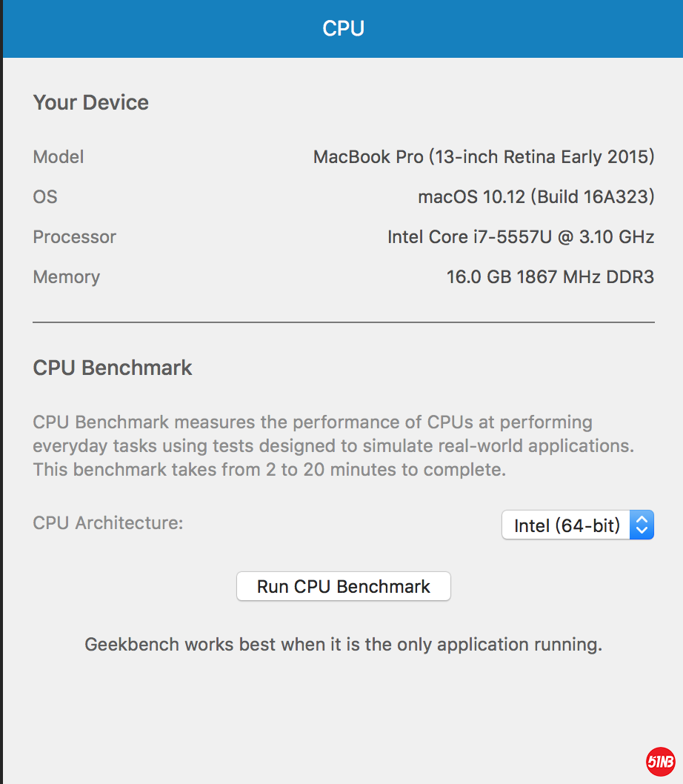Viewport: 683px width, 784px height.
Task: Click the Geekbench works best notice
Action: tap(343, 645)
